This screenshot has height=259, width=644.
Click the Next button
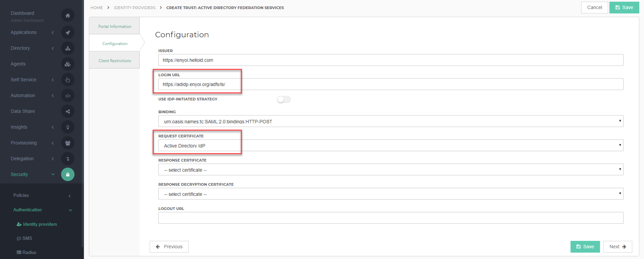(618, 247)
